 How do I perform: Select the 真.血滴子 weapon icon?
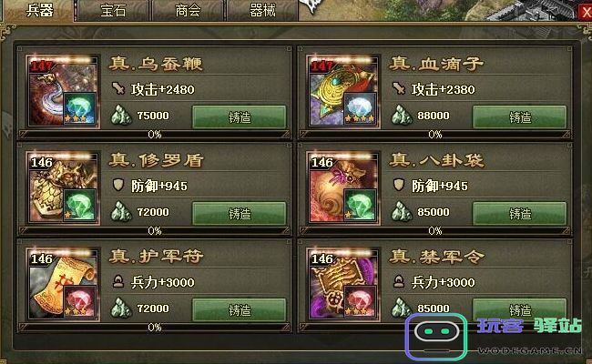342,92
